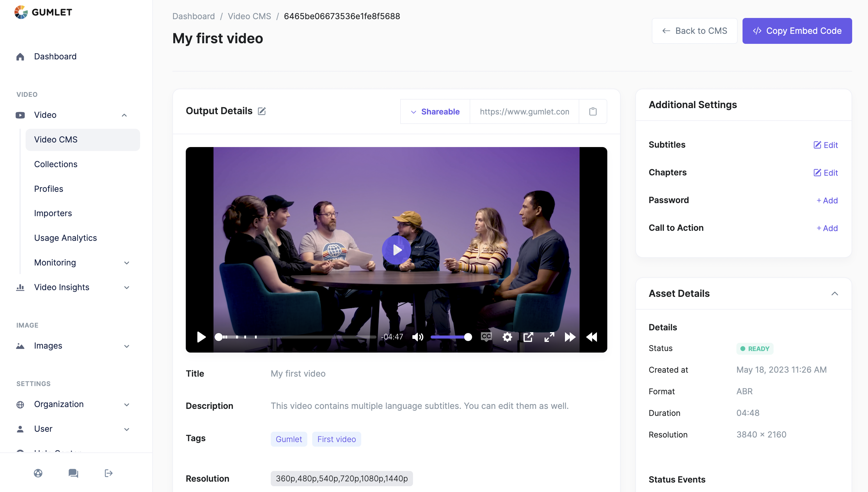868x492 pixels.
Task: Click the Copy Embed Code button
Action: pyautogui.click(x=797, y=31)
